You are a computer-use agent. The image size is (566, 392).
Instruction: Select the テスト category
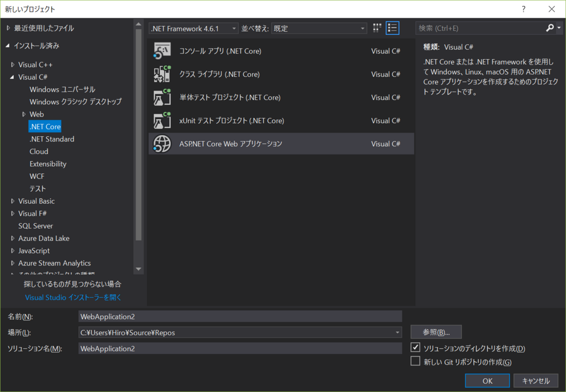tap(38, 189)
